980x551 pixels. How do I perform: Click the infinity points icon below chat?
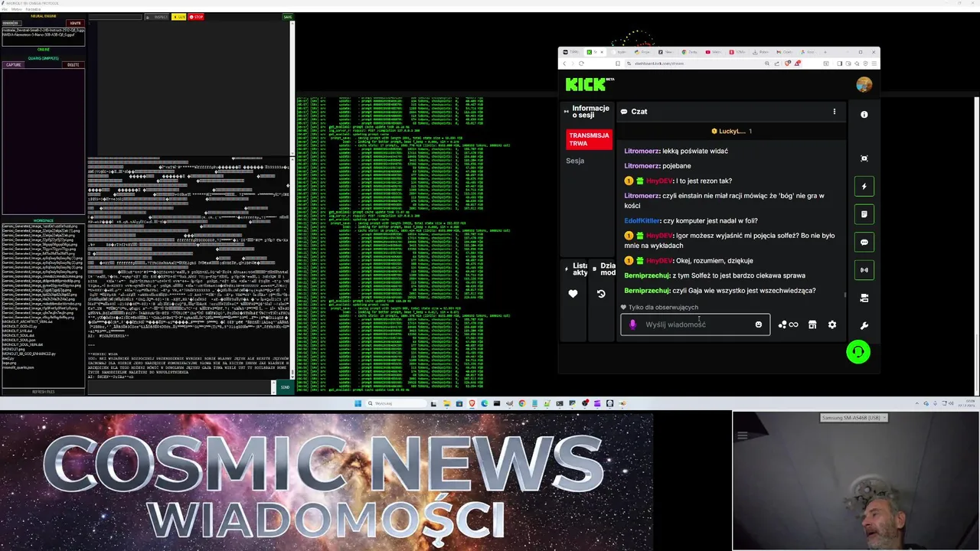pos(788,324)
